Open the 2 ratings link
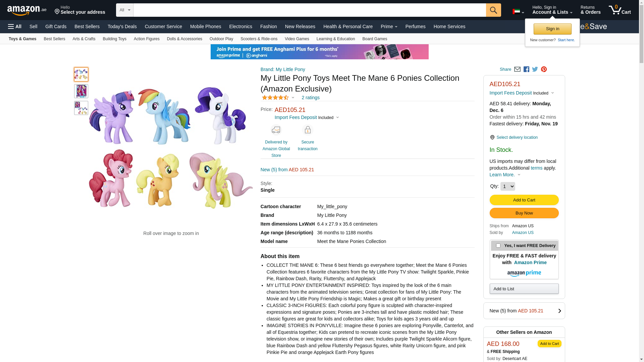644x362 pixels. pyautogui.click(x=310, y=98)
